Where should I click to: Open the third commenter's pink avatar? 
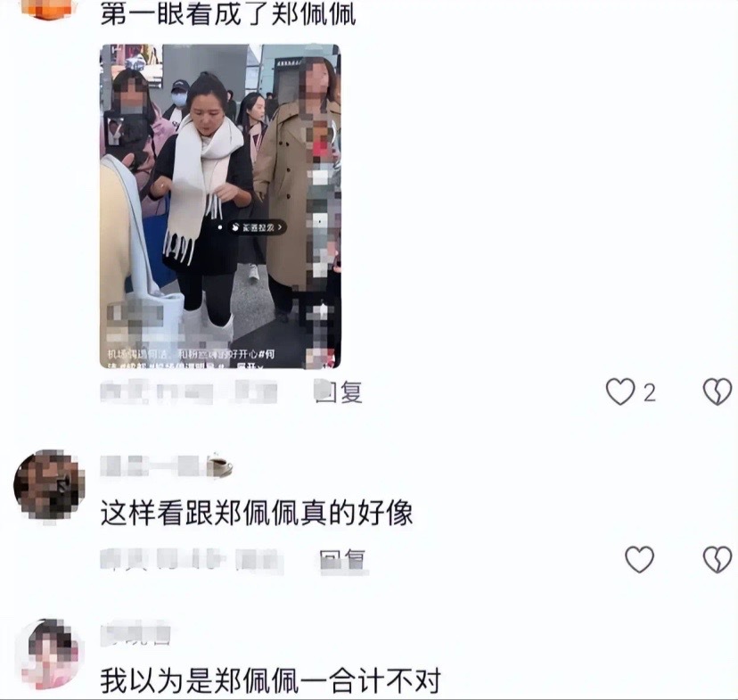[51, 654]
